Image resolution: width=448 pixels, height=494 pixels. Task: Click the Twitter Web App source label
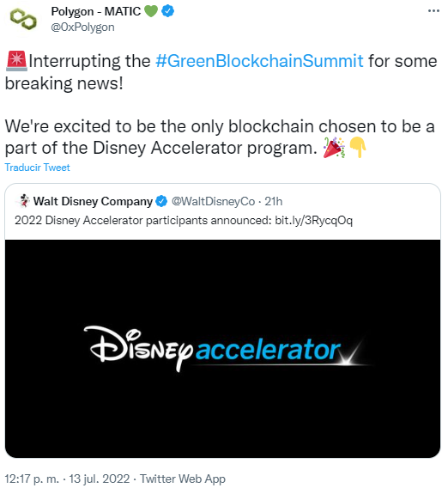pyautogui.click(x=183, y=479)
